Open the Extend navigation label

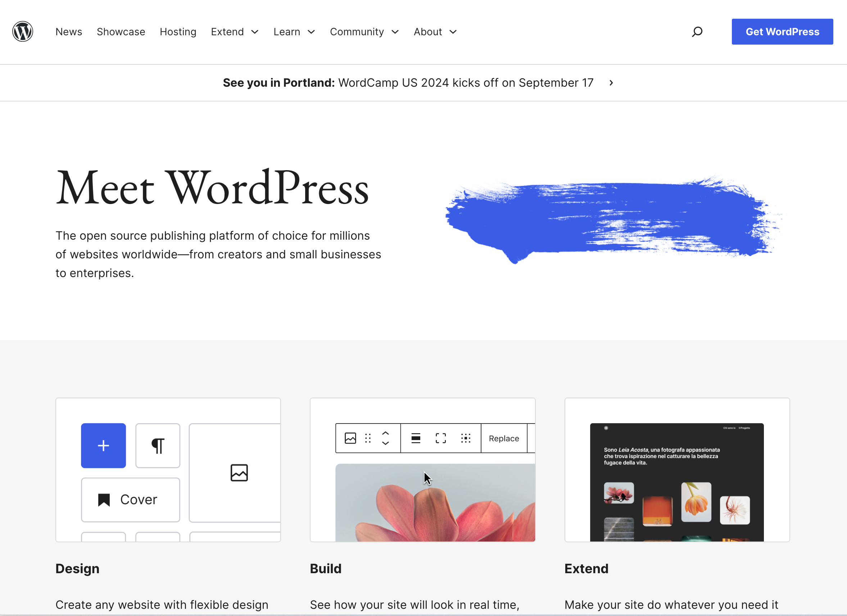tap(227, 32)
